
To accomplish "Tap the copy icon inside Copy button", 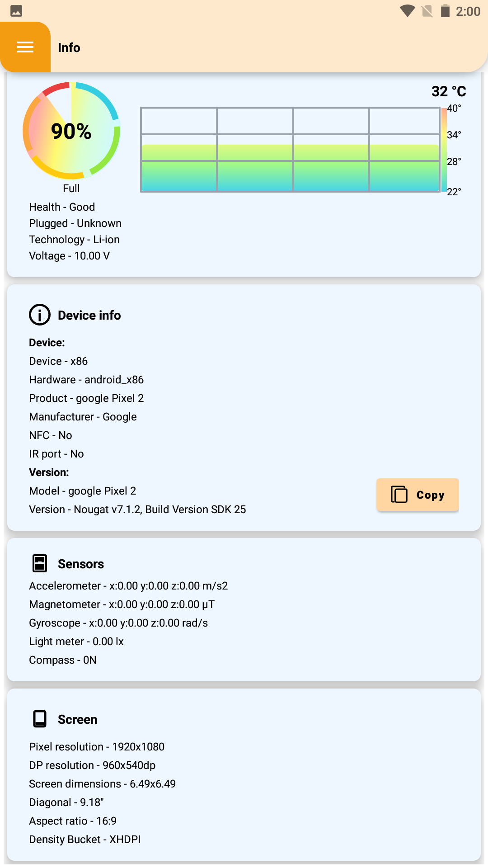I will coord(399,495).
